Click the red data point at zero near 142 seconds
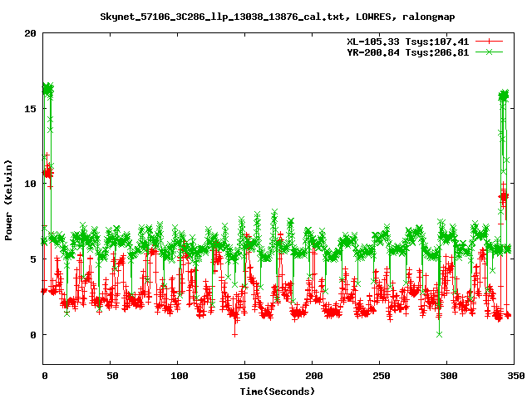The image size is (532, 399). tap(234, 335)
